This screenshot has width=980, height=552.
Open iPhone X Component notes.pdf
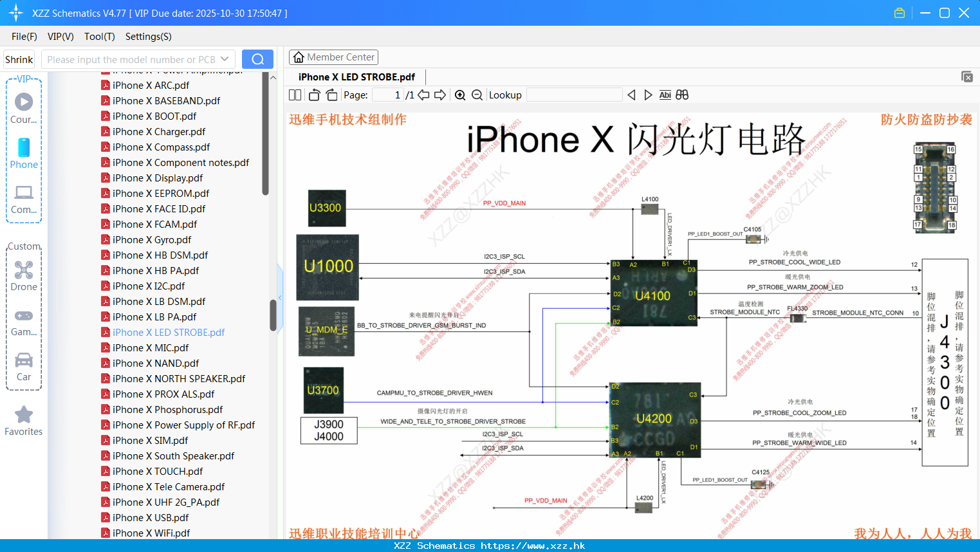pyautogui.click(x=181, y=162)
